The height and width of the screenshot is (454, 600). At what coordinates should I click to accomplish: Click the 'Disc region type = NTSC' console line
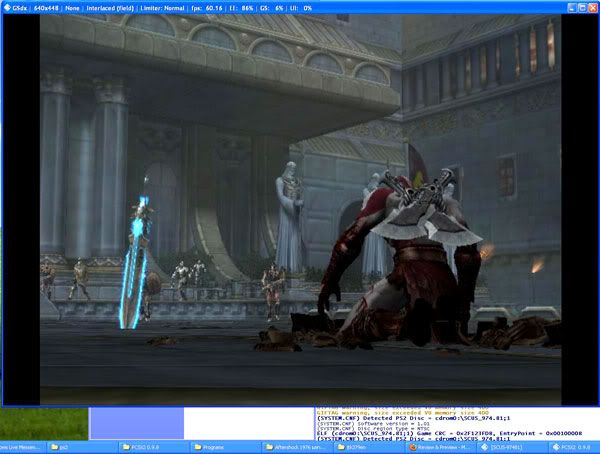pos(373,429)
